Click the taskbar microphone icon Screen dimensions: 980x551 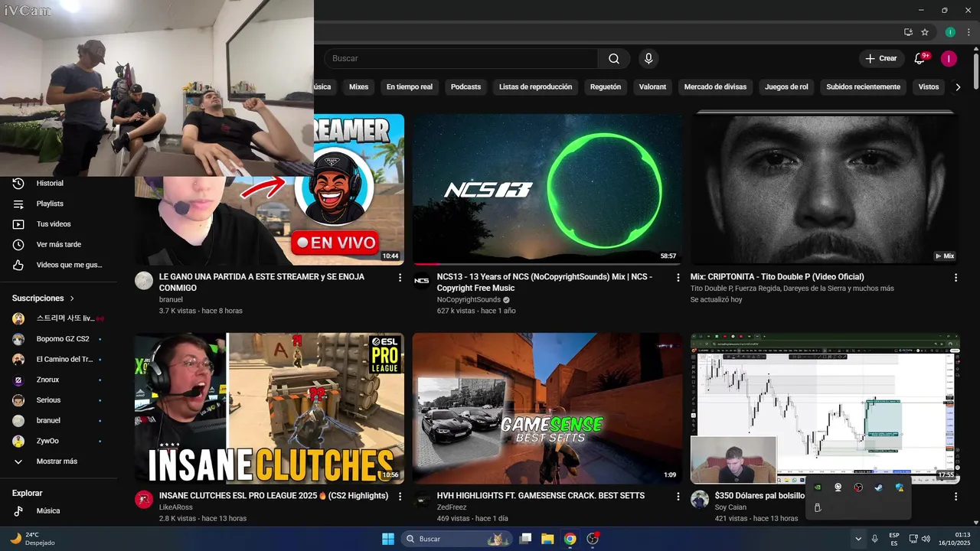point(874,539)
